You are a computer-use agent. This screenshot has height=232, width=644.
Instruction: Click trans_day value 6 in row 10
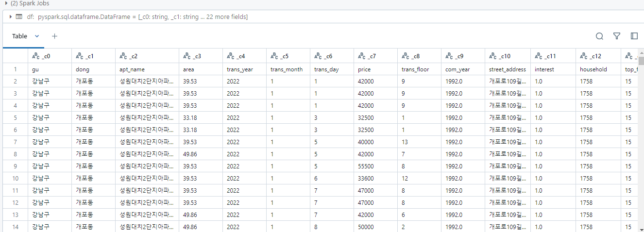click(332, 179)
